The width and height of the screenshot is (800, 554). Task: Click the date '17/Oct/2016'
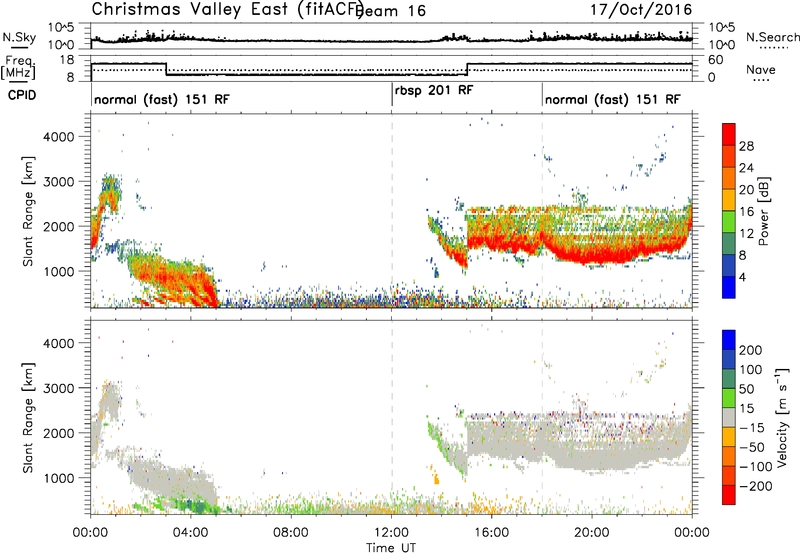pyautogui.click(x=641, y=9)
